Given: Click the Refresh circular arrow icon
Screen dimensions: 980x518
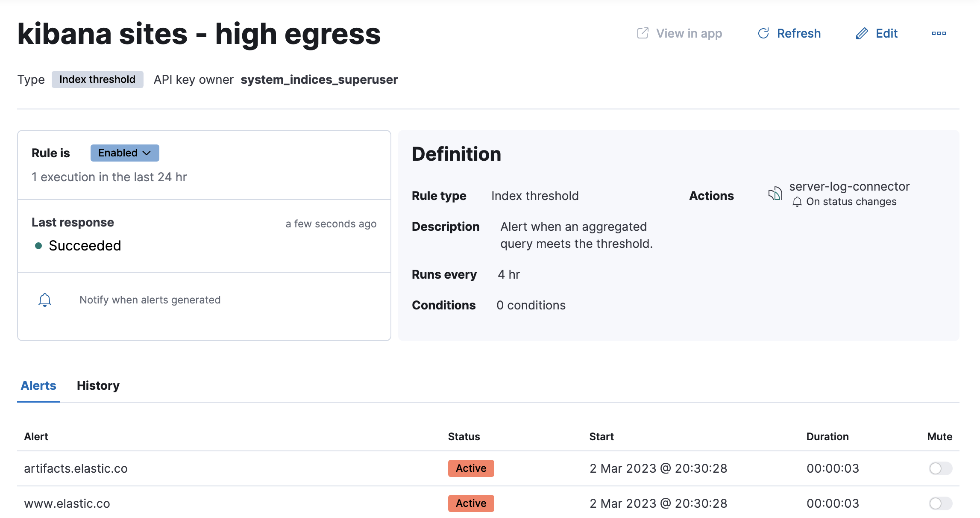Looking at the screenshot, I should [763, 33].
